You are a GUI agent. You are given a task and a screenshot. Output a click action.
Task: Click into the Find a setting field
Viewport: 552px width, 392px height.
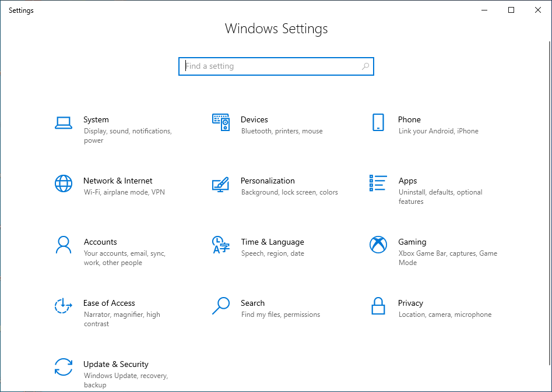[x=276, y=66]
